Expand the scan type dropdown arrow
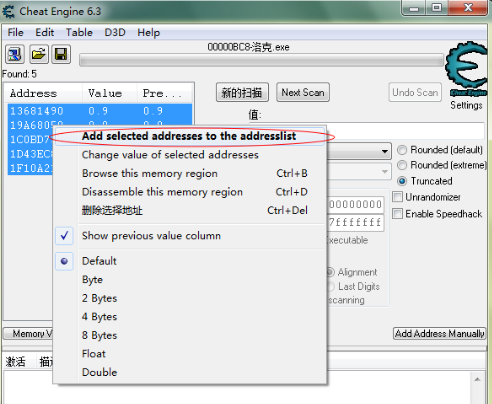This screenshot has height=404, width=492. [385, 151]
